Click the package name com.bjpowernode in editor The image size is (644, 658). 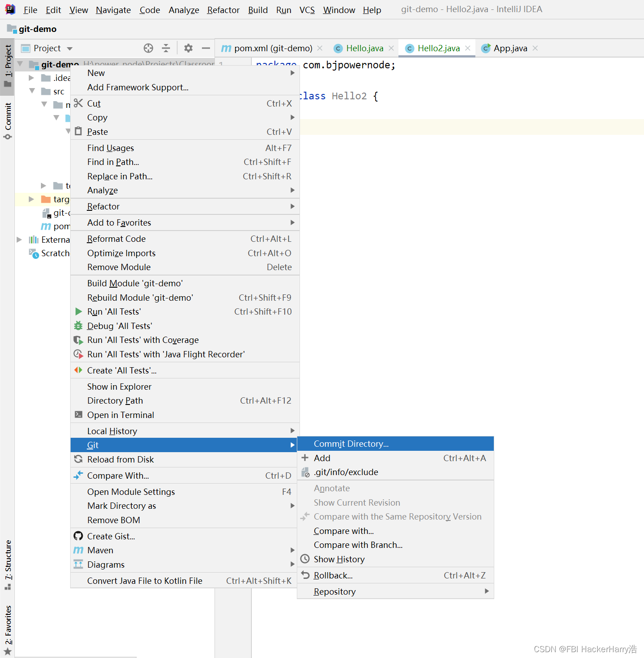(x=346, y=65)
